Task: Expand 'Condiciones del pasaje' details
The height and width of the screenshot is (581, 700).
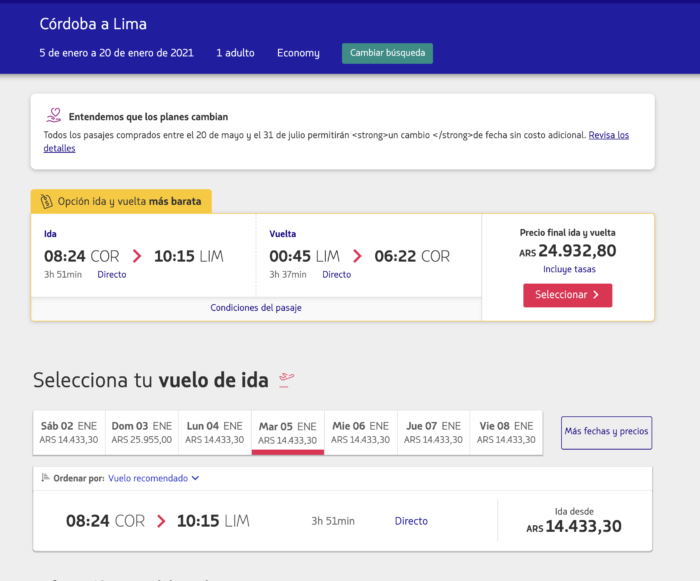Action: [256, 308]
